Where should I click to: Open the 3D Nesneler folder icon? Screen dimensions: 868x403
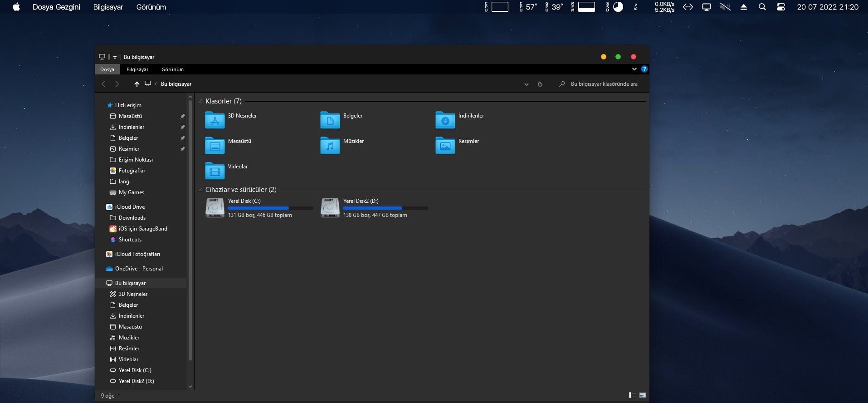pos(215,120)
